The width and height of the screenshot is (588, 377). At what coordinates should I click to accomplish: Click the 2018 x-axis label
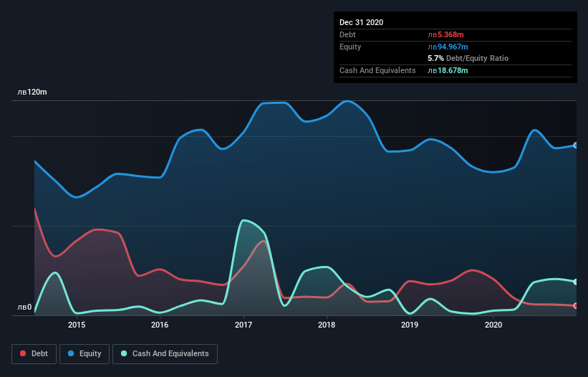[327, 325]
